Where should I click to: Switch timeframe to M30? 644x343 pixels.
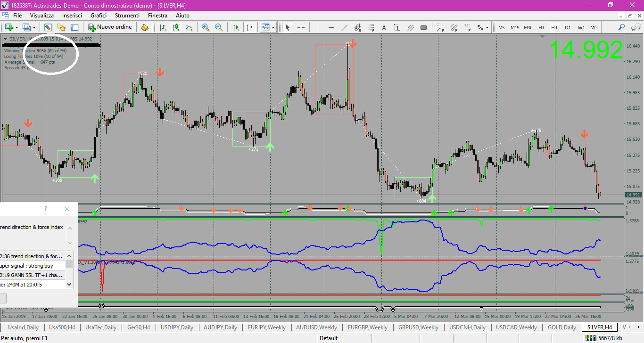pyautogui.click(x=528, y=27)
